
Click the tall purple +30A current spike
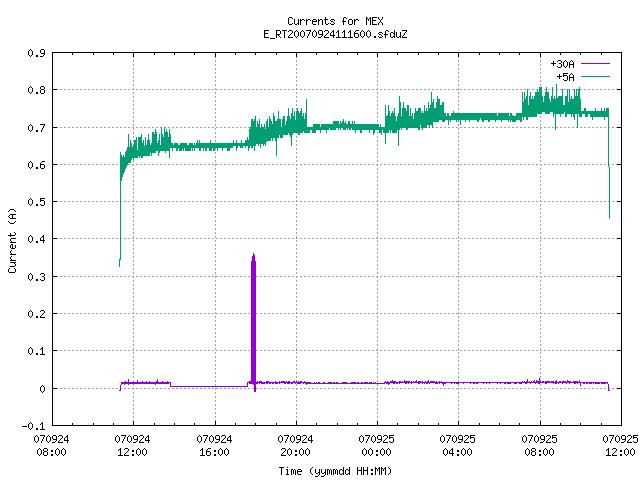point(253,322)
